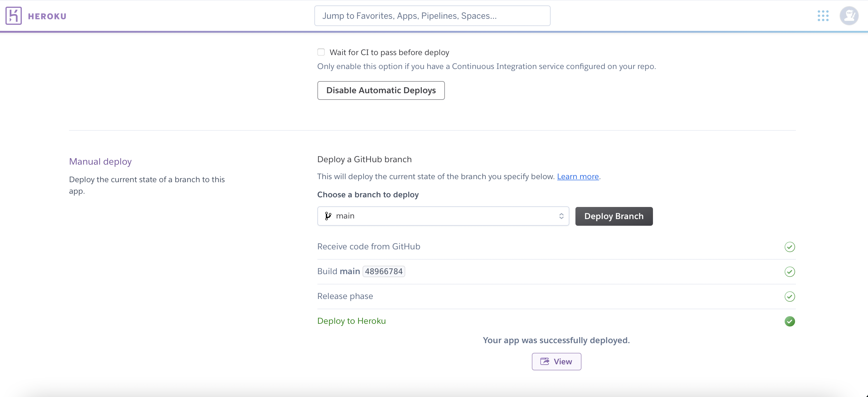This screenshot has width=868, height=397.
Task: Click the Receive code from GitHub checkmark
Action: click(790, 247)
